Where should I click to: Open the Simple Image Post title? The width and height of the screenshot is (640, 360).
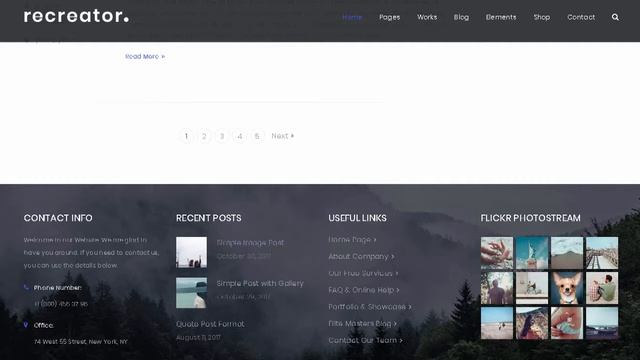pos(250,242)
